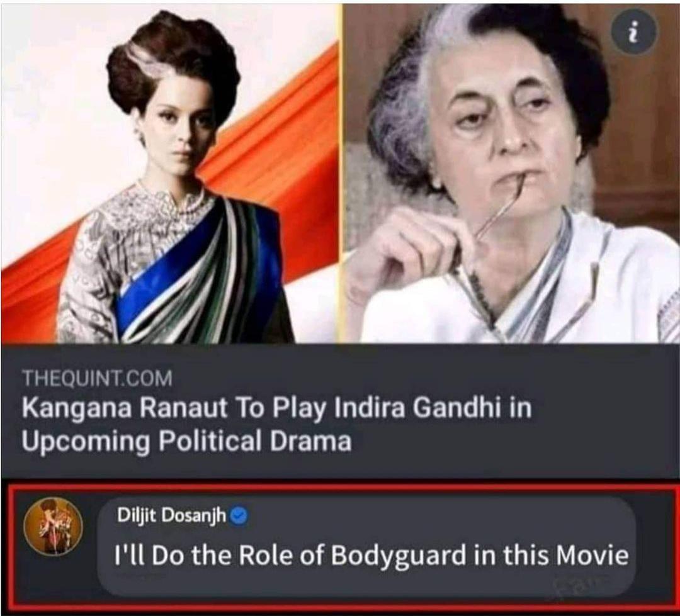Open the poster image with blue striped sari
680x616 pixels.
170,174
